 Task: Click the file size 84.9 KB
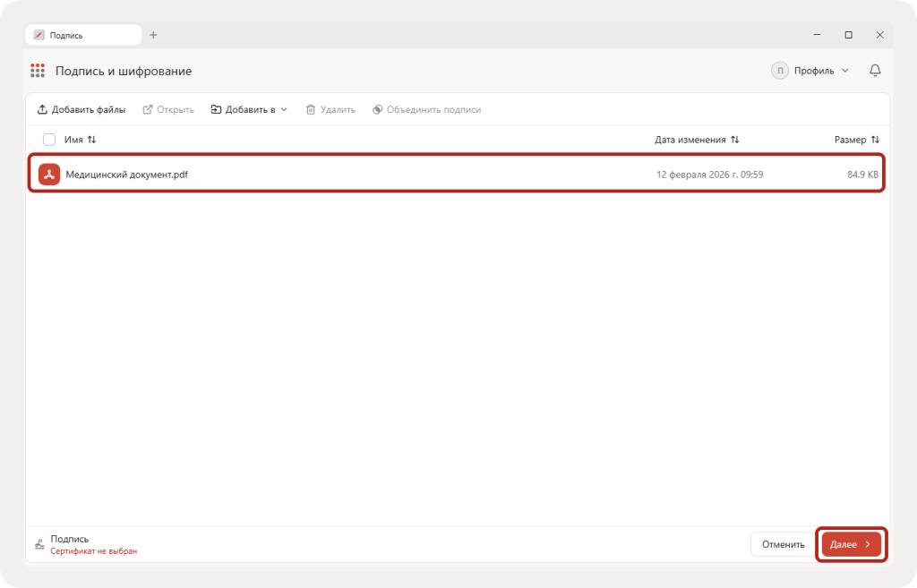pyautogui.click(x=862, y=175)
